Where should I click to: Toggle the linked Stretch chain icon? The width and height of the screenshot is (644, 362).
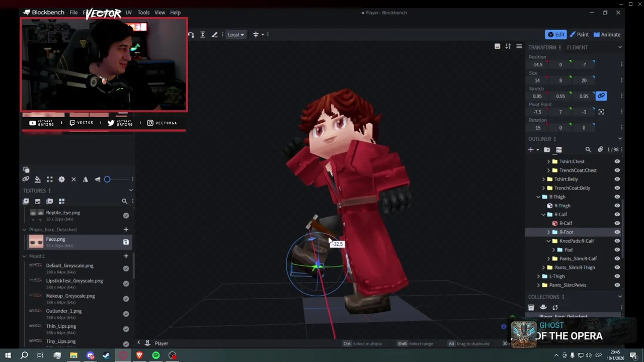coord(601,96)
